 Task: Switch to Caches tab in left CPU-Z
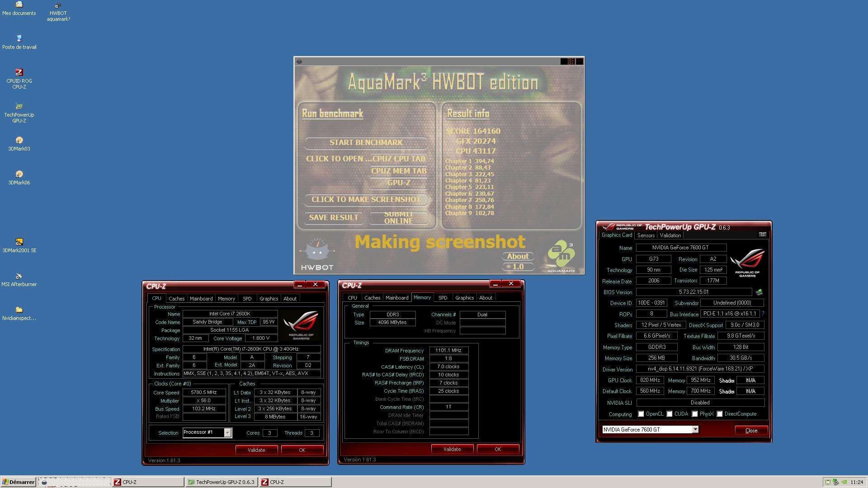point(176,299)
